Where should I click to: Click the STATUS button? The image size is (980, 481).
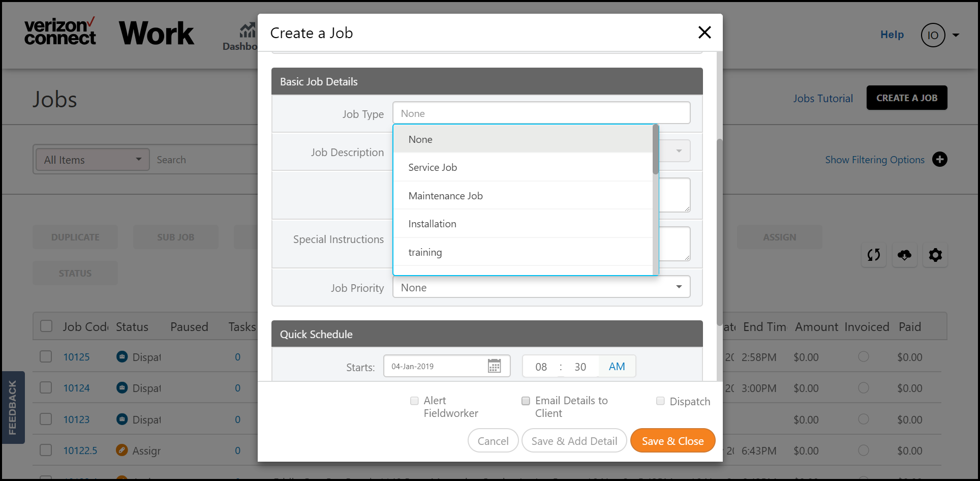[x=75, y=273]
